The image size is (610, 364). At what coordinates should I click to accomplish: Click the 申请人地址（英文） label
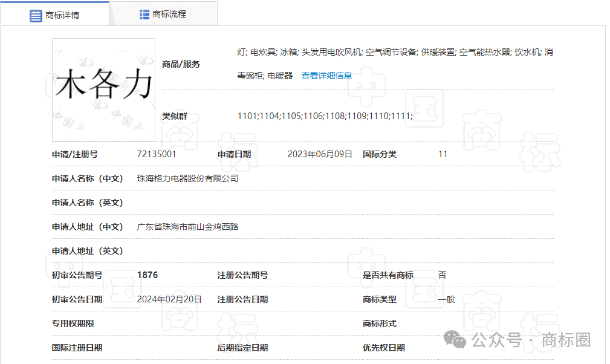(88, 251)
